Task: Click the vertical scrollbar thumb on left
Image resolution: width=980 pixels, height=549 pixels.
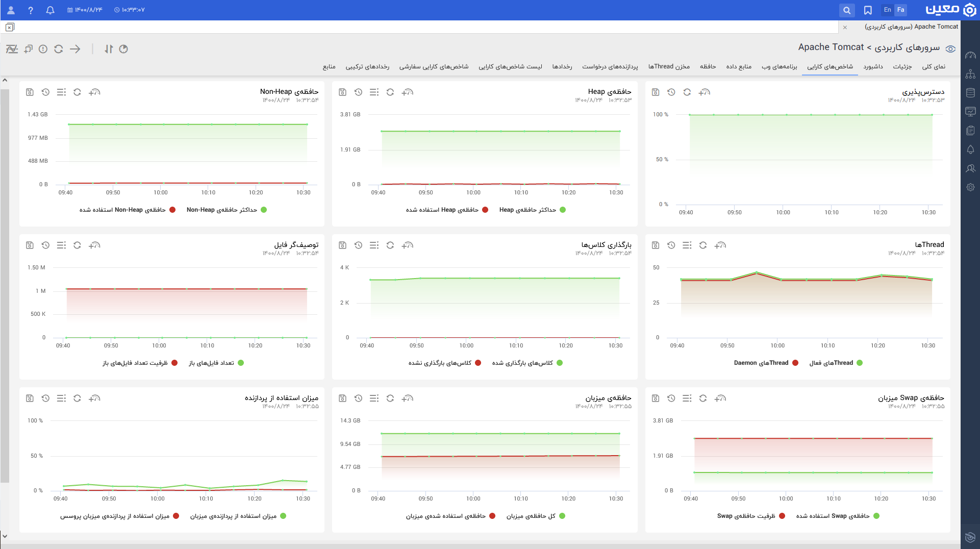Action: pyautogui.click(x=5, y=286)
